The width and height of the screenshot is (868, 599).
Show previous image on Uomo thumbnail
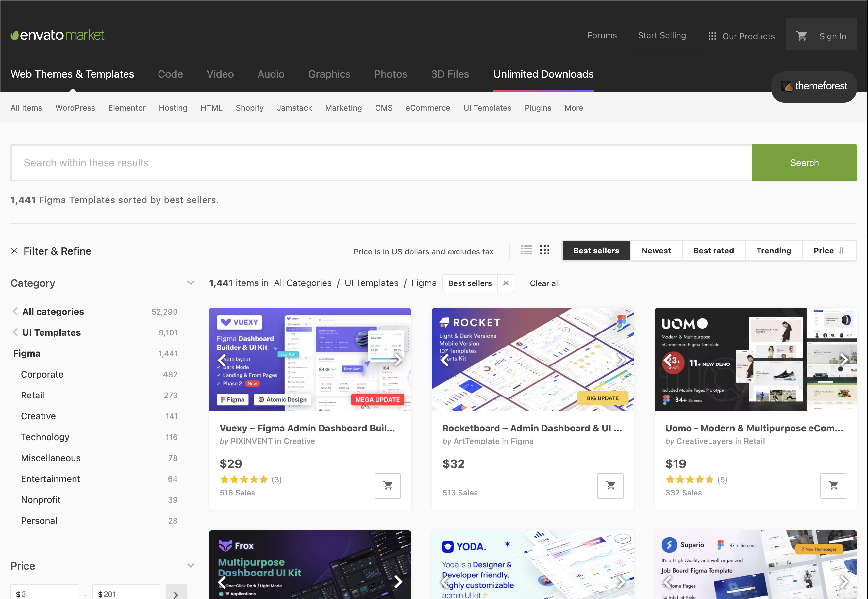pyautogui.click(x=668, y=360)
